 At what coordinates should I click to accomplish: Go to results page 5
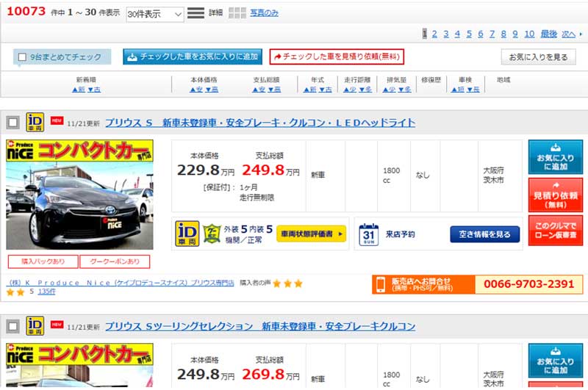click(x=469, y=34)
